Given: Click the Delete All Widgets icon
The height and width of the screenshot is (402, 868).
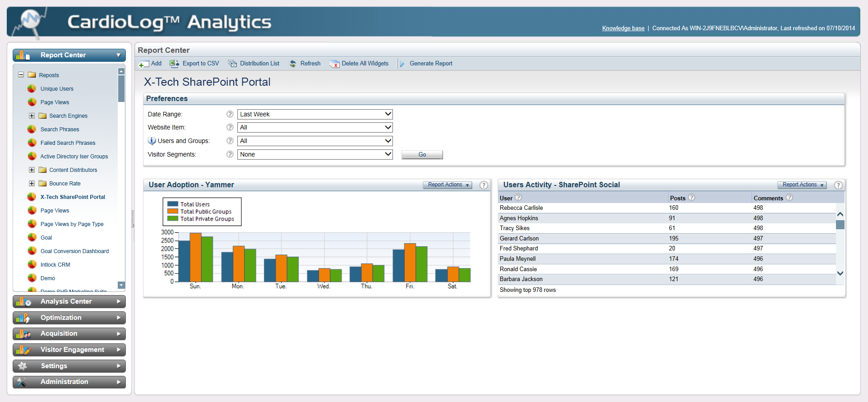Looking at the screenshot, I should 334,64.
